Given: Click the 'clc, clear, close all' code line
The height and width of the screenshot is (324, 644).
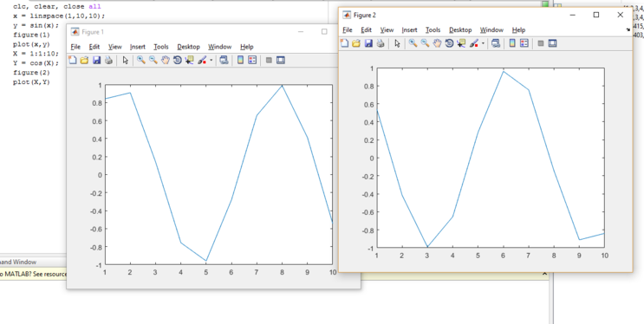Looking at the screenshot, I should [56, 7].
